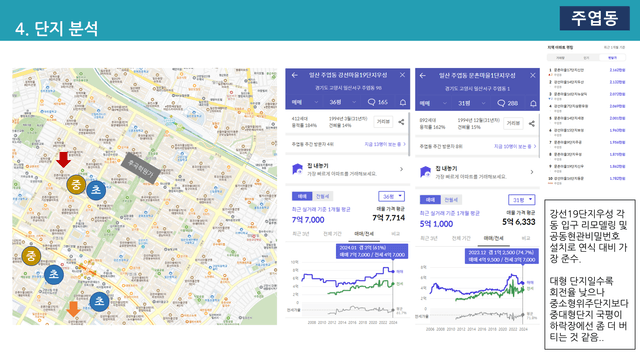Go back from 문촌마을1단지우성 panel

tap(423, 76)
